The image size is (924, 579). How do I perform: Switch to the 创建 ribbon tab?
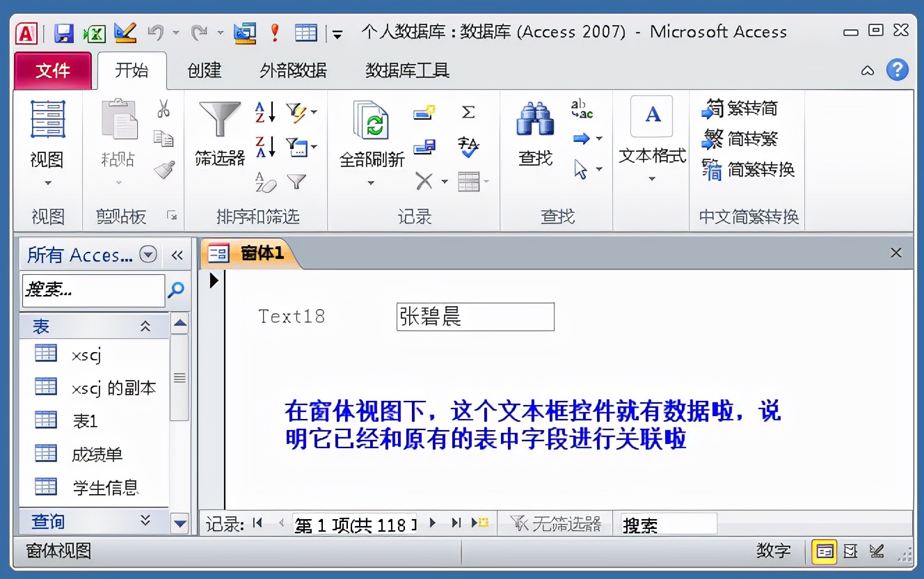pos(204,70)
